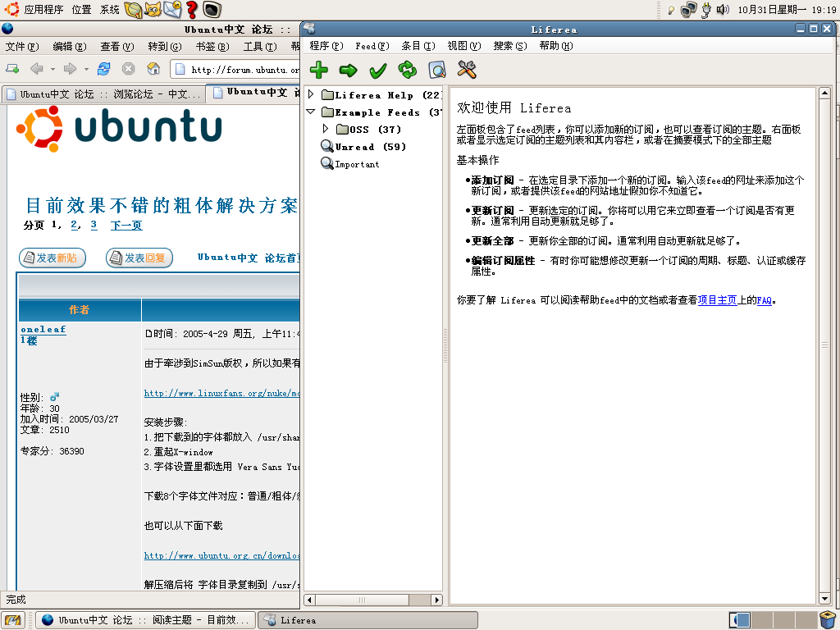Open Liferea preferences via the wrench-and-screwdriver icon
This screenshot has width=840, height=630.
click(x=467, y=69)
